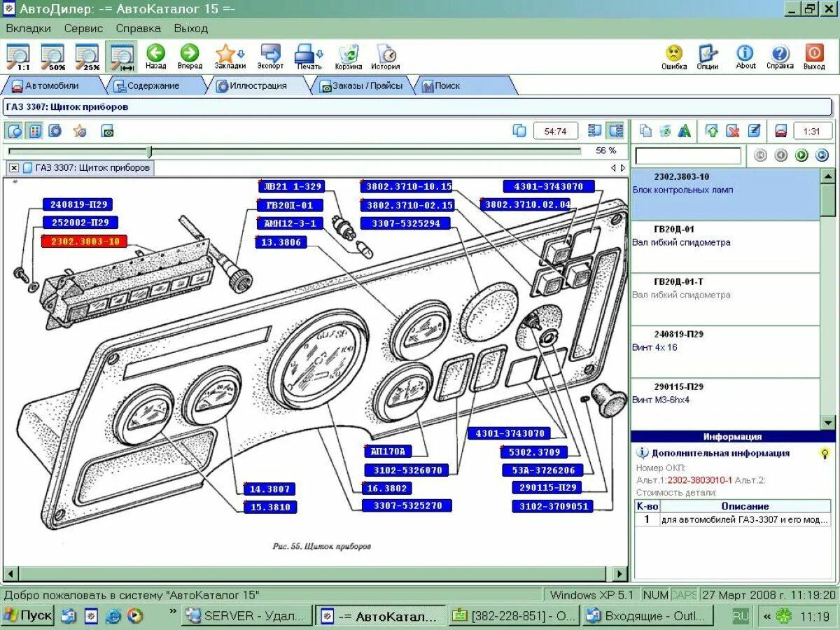Image resolution: width=840 pixels, height=630 pixels.
Task: Click the illustration zoom slider handle
Action: [x=149, y=151]
